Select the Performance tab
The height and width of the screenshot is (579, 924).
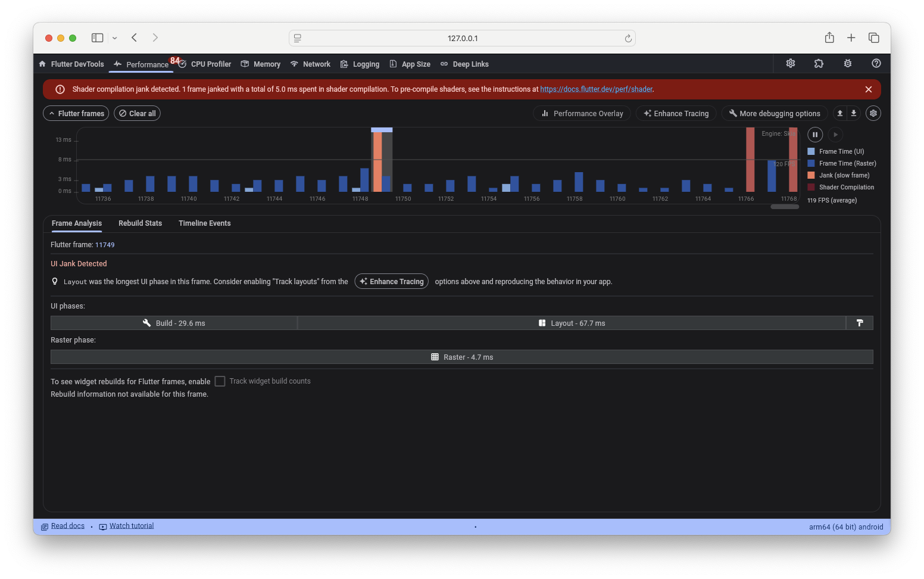click(142, 64)
